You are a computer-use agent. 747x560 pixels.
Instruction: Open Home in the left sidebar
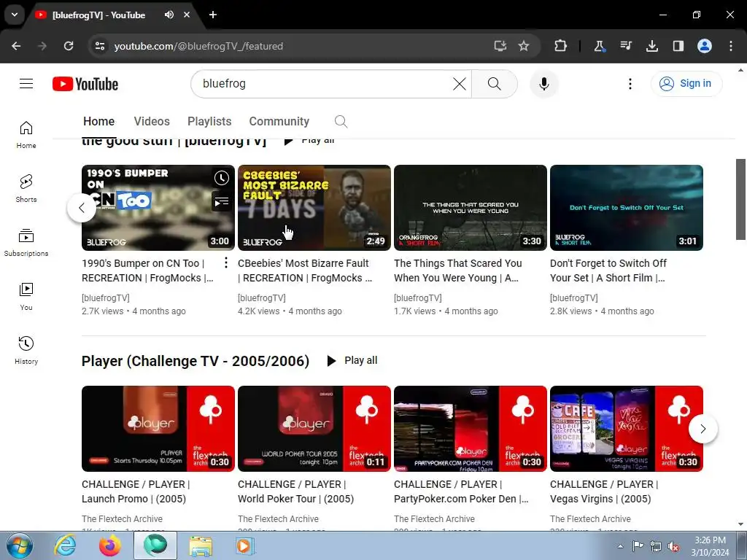[x=26, y=135]
